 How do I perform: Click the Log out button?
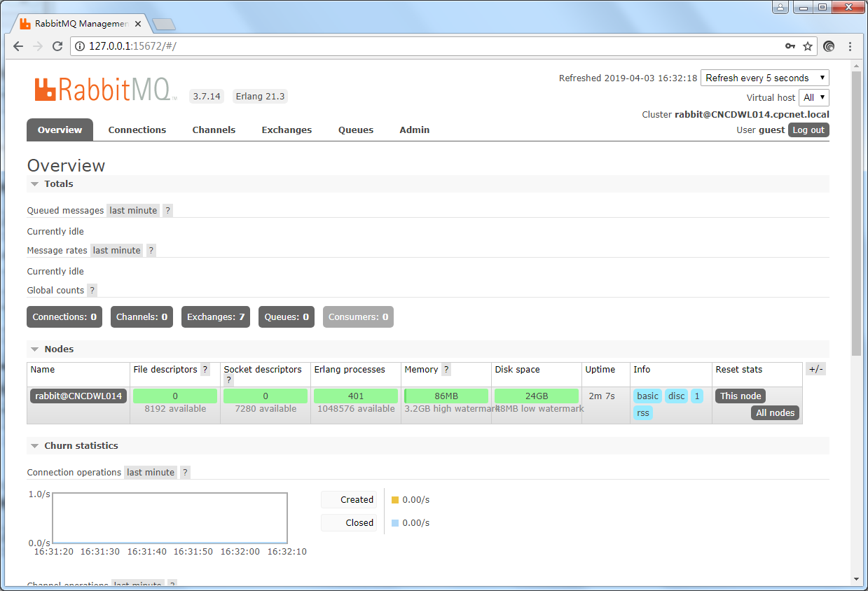tap(808, 130)
